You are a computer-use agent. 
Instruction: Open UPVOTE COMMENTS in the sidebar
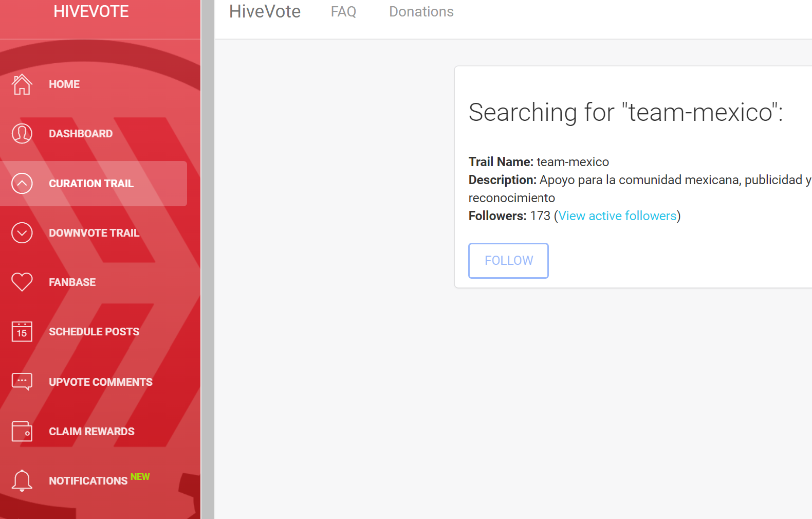coord(101,382)
